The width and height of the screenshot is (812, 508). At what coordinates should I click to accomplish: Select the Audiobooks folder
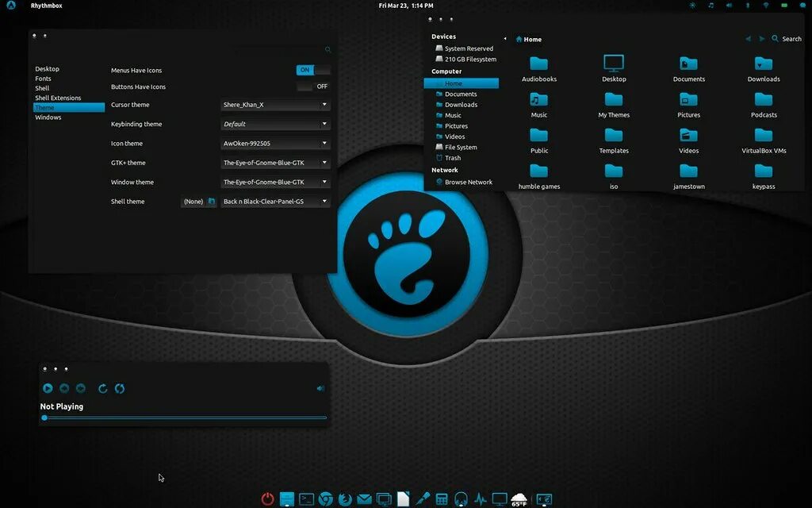(x=538, y=69)
